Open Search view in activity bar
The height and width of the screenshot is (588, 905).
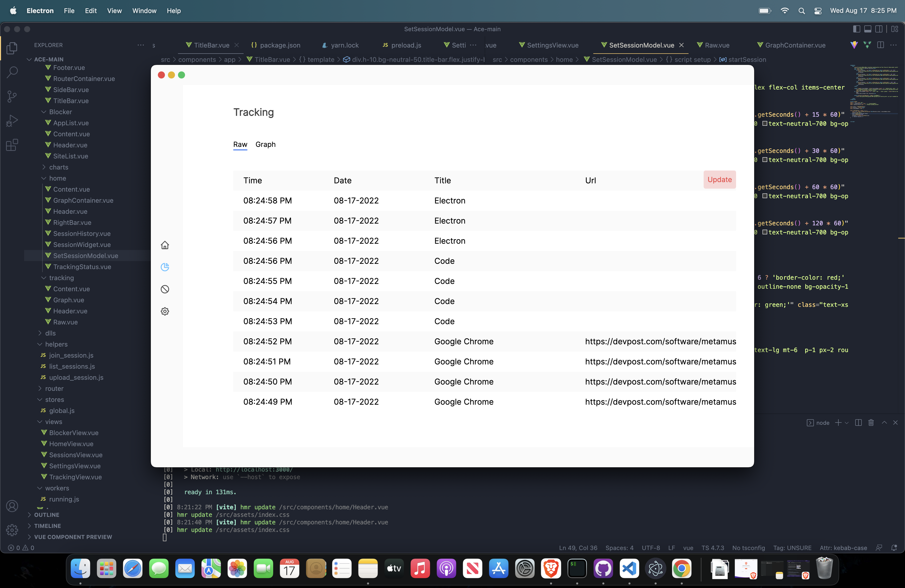point(12,72)
